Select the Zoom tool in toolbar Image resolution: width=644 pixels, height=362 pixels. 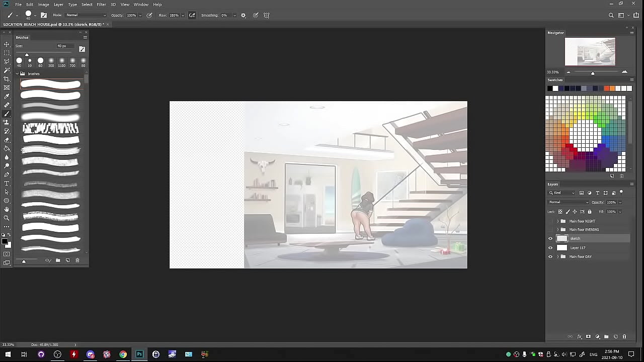(x=7, y=218)
